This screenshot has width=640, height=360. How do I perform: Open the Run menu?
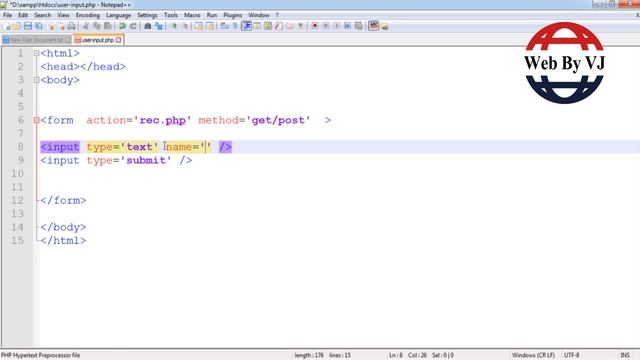click(x=212, y=15)
